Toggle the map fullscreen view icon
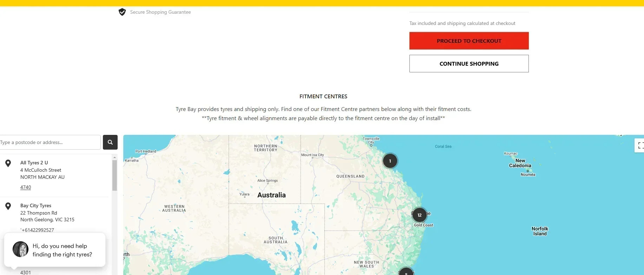The image size is (644, 275). (x=640, y=145)
